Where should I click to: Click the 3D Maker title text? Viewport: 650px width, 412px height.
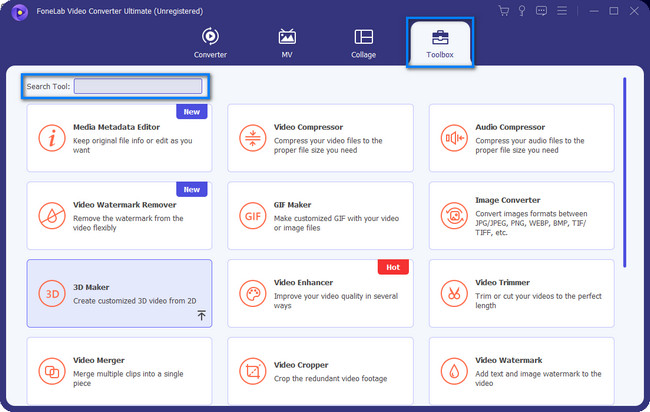pyautogui.click(x=91, y=287)
